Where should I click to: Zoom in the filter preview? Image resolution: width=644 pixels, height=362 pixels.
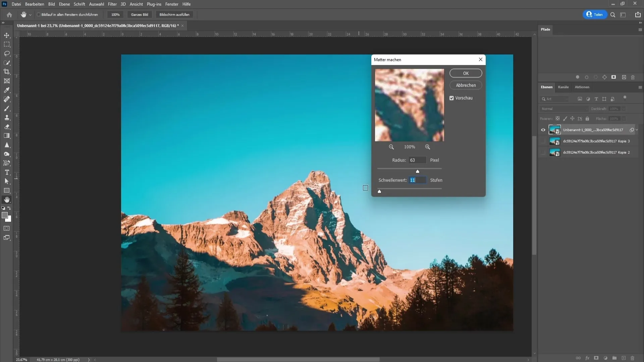(428, 147)
